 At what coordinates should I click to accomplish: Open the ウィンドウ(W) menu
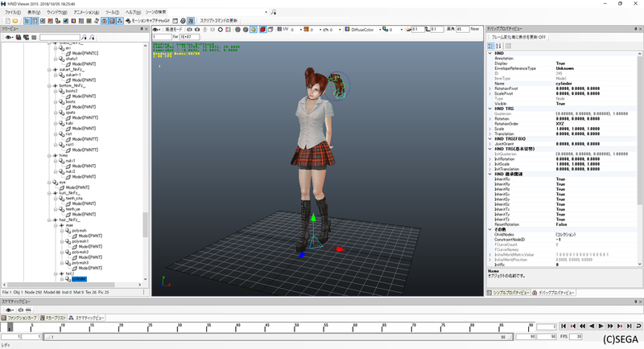(56, 12)
